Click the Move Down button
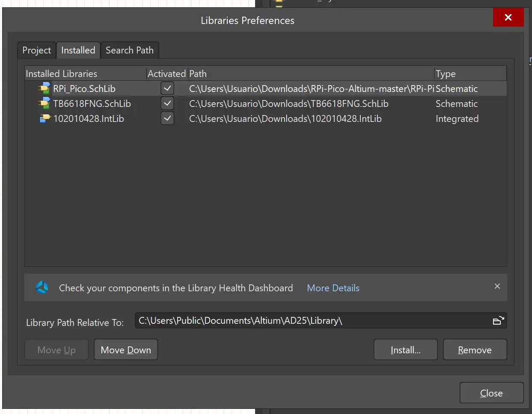The height and width of the screenshot is (414, 532). click(x=126, y=350)
